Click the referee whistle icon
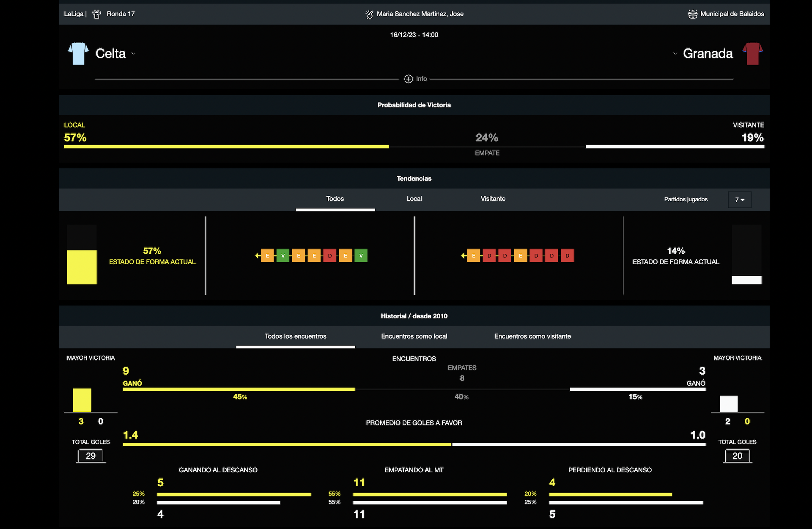The image size is (812, 529). coord(369,14)
